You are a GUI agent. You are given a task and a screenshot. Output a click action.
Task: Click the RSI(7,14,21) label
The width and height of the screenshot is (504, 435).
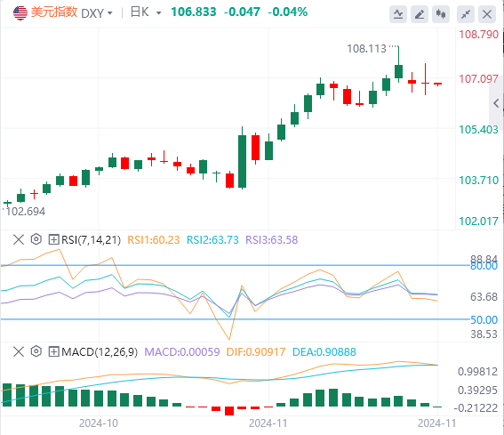coord(91,240)
